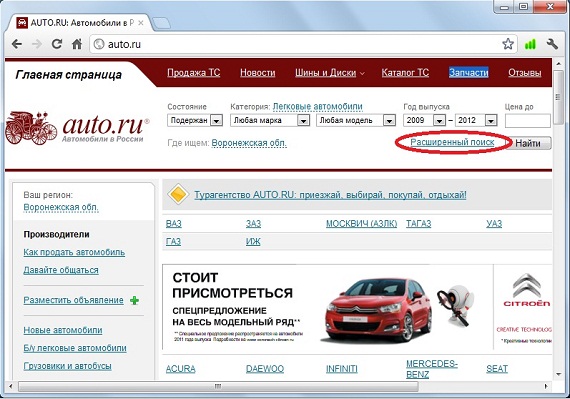
Task: Click the Главная страница header tab
Action: point(68,75)
